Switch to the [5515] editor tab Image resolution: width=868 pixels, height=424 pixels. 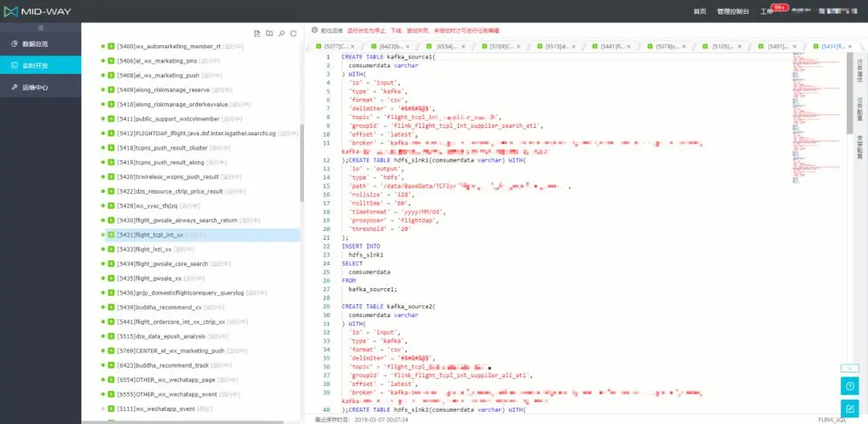tap(557, 47)
